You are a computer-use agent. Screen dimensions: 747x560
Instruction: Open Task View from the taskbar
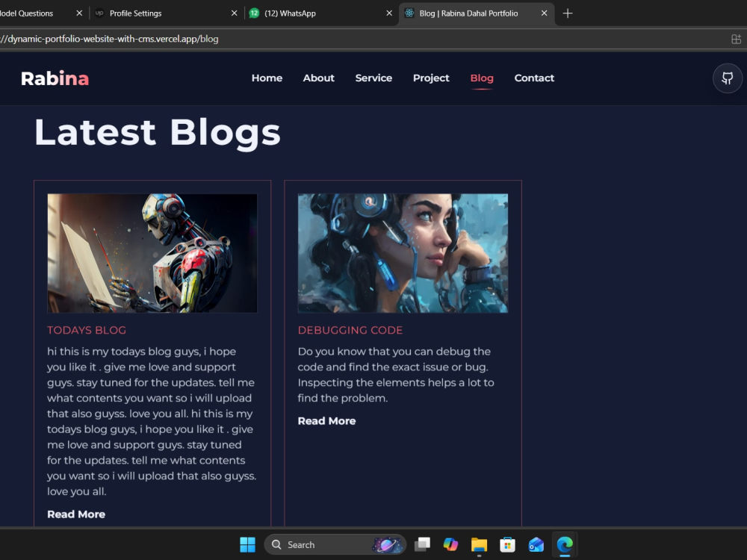point(422,544)
